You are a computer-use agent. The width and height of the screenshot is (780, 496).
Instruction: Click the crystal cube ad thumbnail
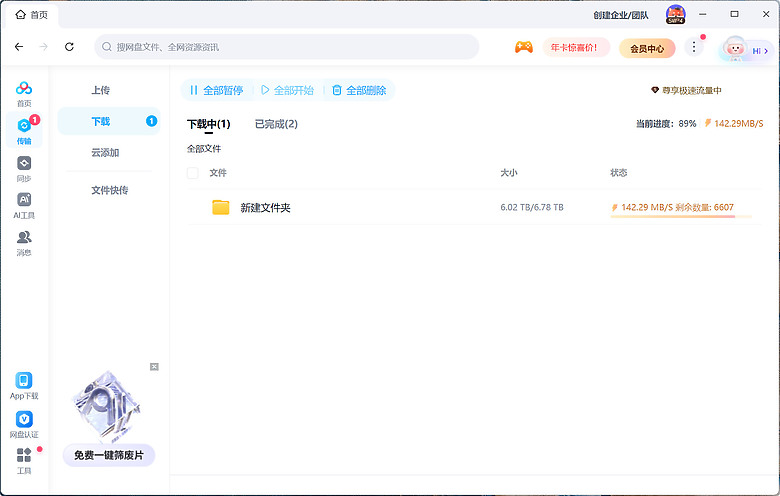pyautogui.click(x=106, y=406)
